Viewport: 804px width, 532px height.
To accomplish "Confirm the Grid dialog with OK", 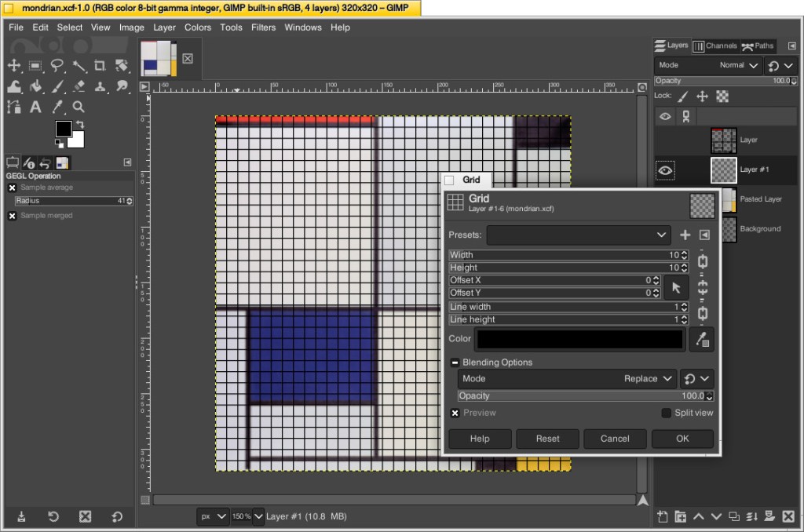I will [x=682, y=439].
